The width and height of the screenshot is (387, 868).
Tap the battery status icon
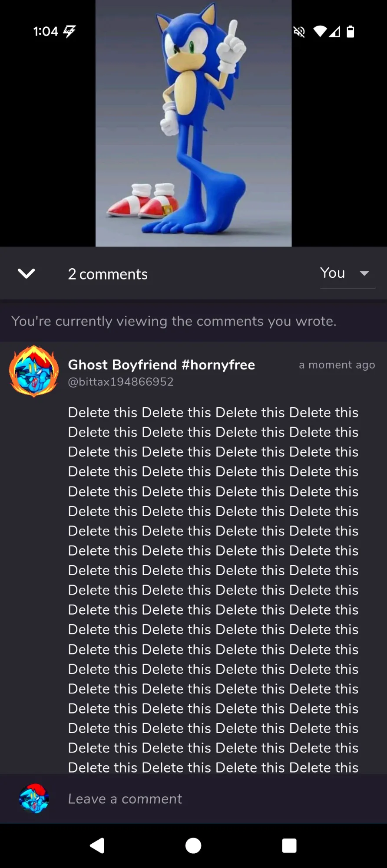[x=351, y=31]
